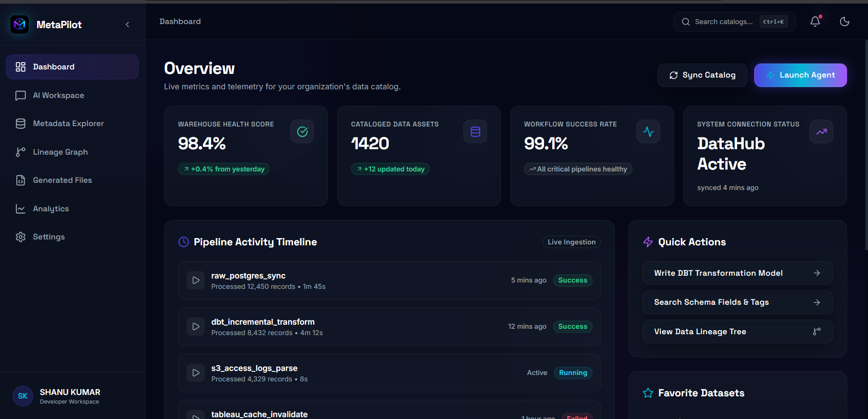The image size is (868, 419).
Task: Click the tableau_cache_invalidate pipeline name
Action: pos(259,414)
